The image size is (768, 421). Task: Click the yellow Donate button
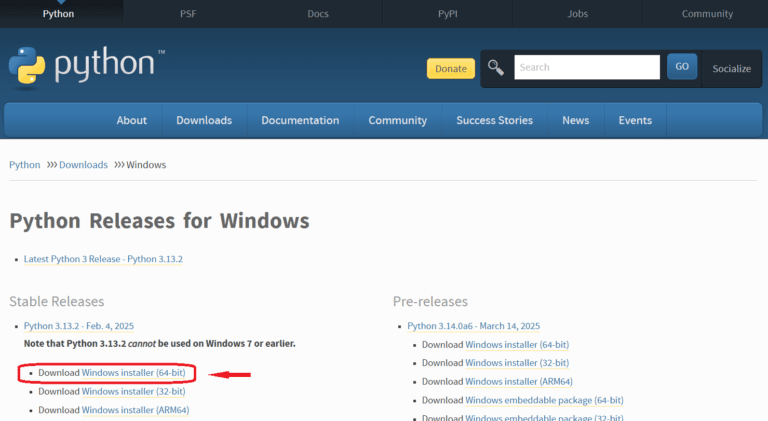pos(450,68)
